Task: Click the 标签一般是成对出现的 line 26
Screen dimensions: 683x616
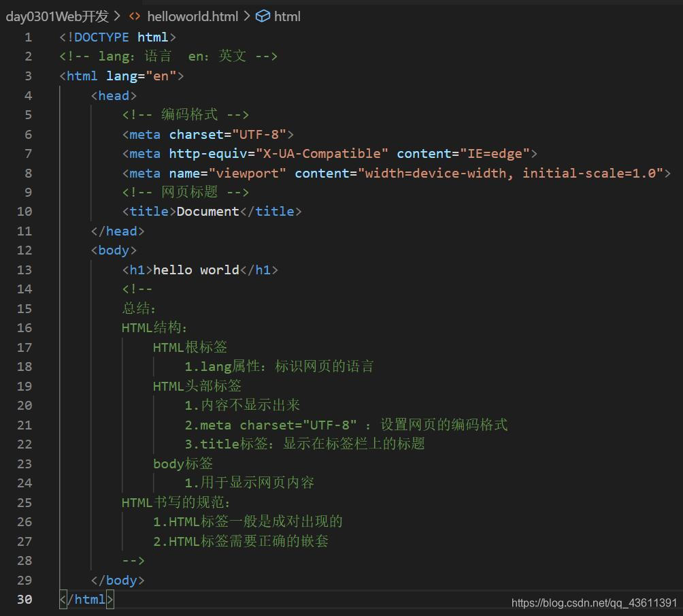Action: point(248,522)
